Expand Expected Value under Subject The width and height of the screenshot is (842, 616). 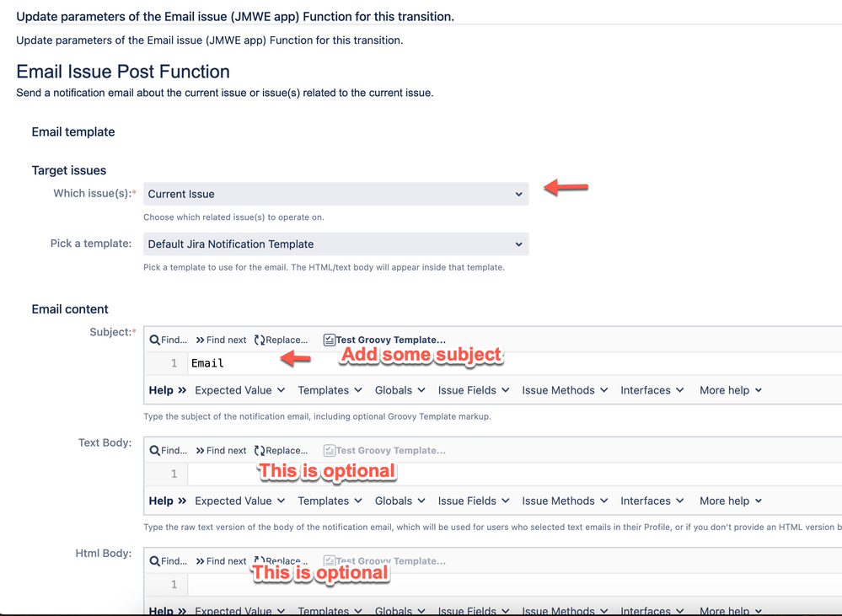tap(239, 390)
